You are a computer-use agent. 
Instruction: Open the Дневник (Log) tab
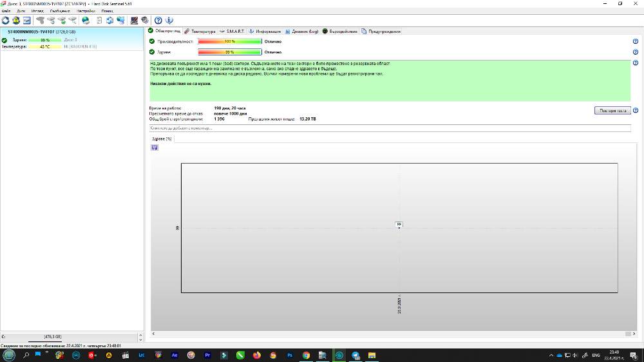pos(302,31)
